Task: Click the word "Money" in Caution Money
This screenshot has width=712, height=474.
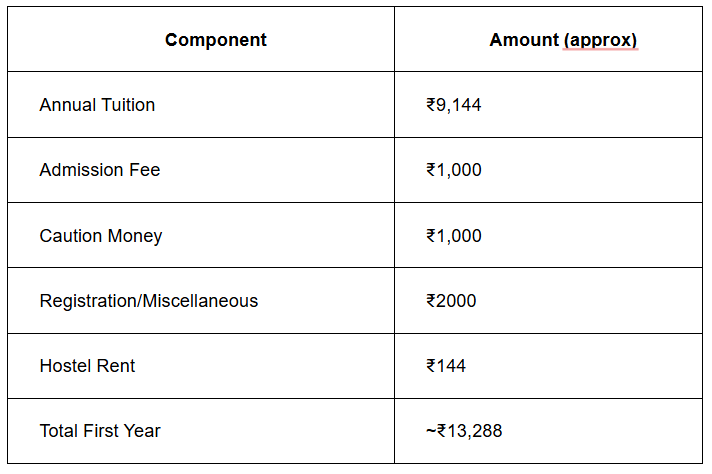Action: coord(136,236)
